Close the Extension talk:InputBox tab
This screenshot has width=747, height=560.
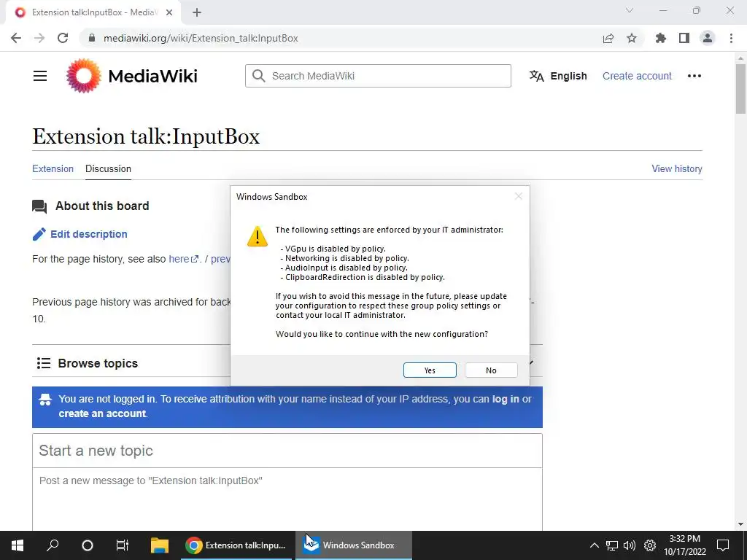pos(169,12)
